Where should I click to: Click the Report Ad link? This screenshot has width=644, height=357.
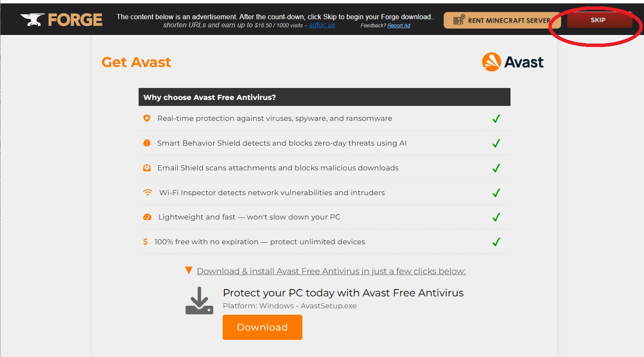click(x=398, y=26)
